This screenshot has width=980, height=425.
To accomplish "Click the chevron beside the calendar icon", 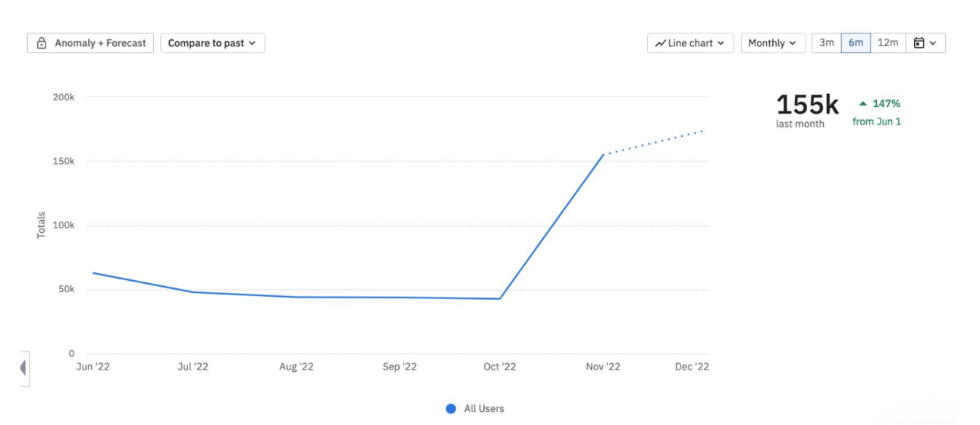I will 933,43.
